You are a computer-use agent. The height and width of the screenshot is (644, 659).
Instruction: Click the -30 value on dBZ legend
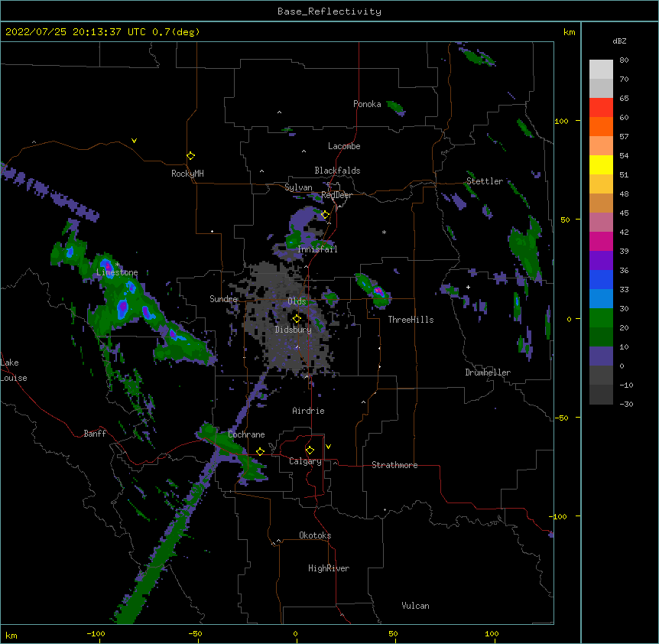(x=626, y=404)
